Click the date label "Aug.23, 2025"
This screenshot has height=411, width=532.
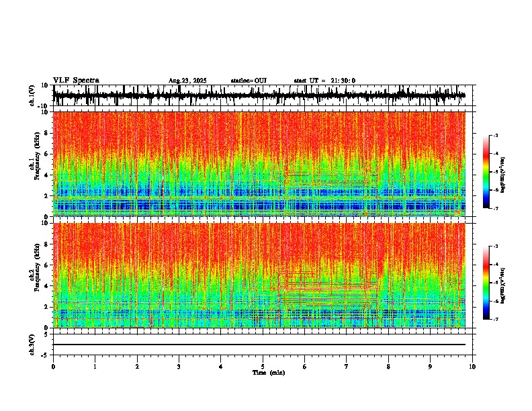(x=187, y=81)
